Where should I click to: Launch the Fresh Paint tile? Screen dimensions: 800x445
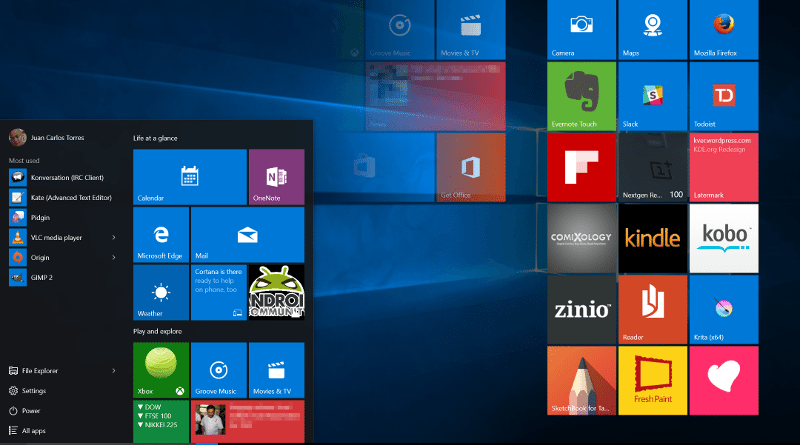tap(653, 381)
